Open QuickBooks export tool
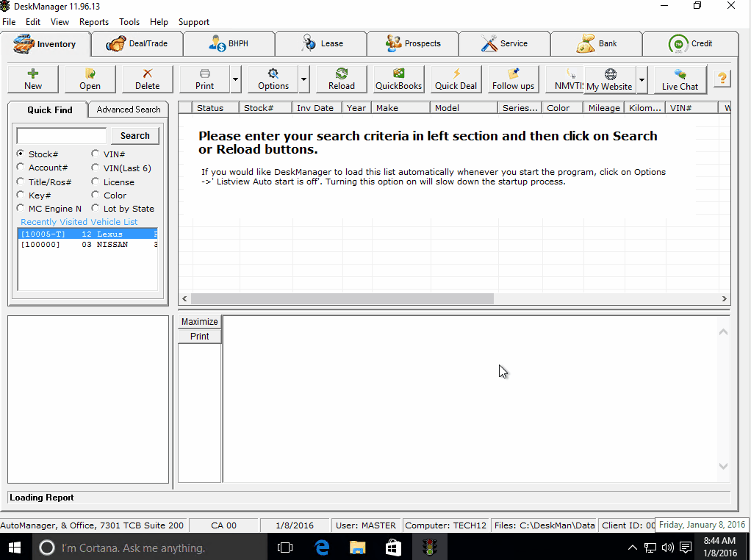 coord(398,79)
